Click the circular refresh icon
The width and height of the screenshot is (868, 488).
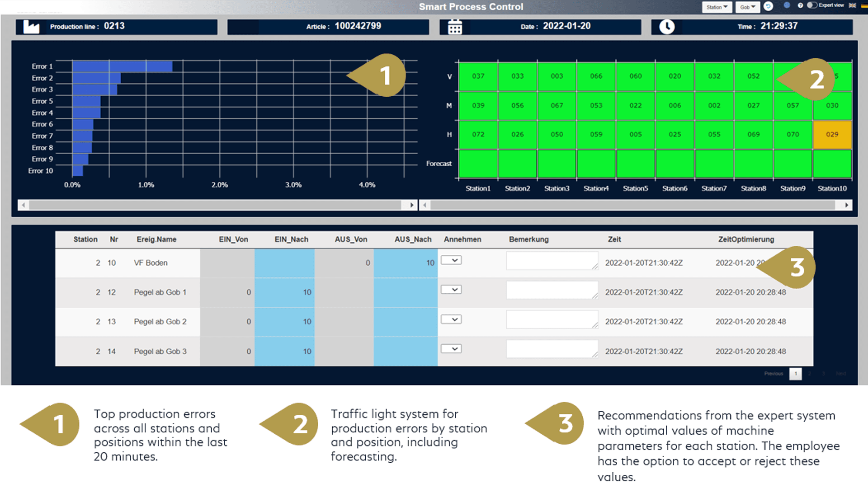[x=768, y=6]
